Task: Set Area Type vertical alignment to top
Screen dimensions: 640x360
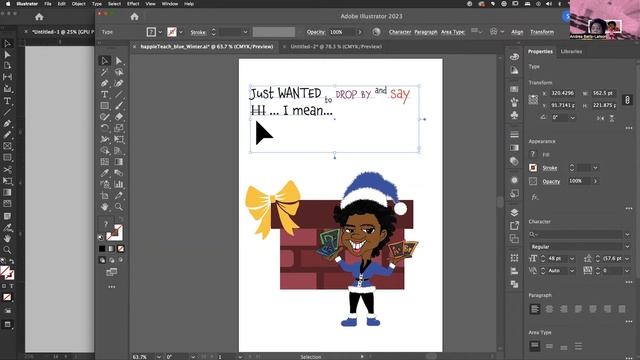Action: (535, 347)
